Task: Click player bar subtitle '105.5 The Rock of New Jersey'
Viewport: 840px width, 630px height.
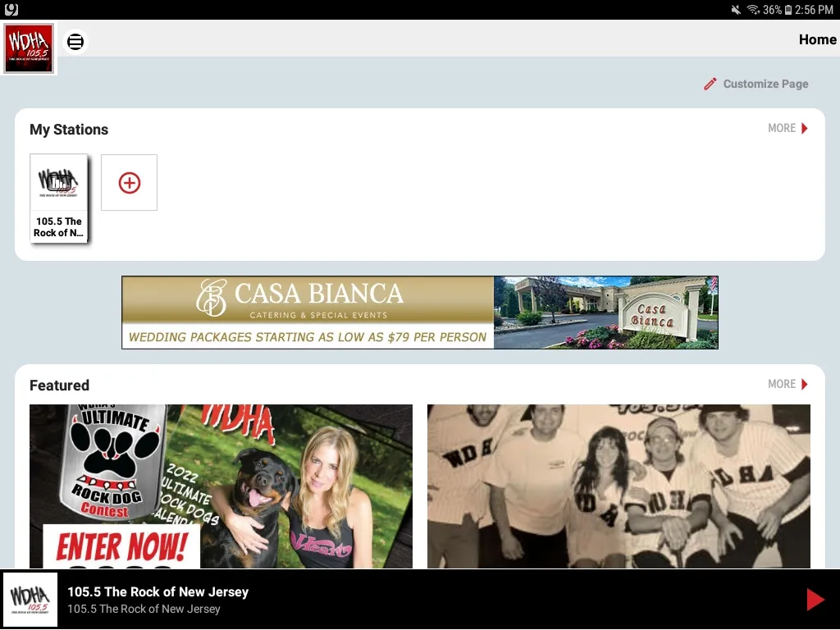Action: [144, 609]
